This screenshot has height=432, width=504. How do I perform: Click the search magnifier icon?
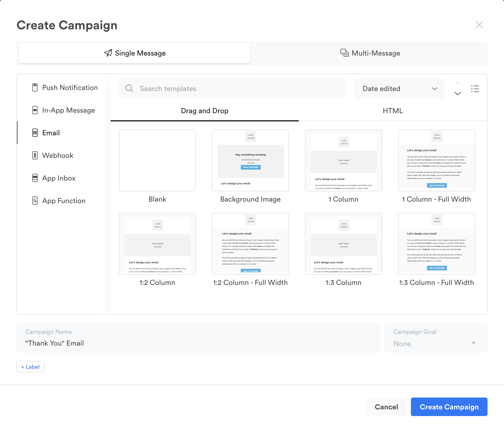(x=129, y=89)
